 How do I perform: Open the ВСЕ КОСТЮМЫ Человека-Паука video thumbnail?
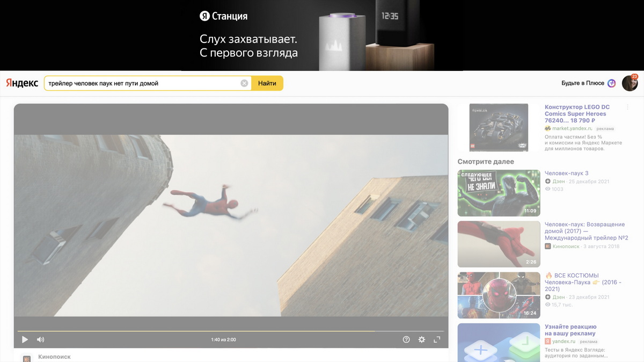499,295
